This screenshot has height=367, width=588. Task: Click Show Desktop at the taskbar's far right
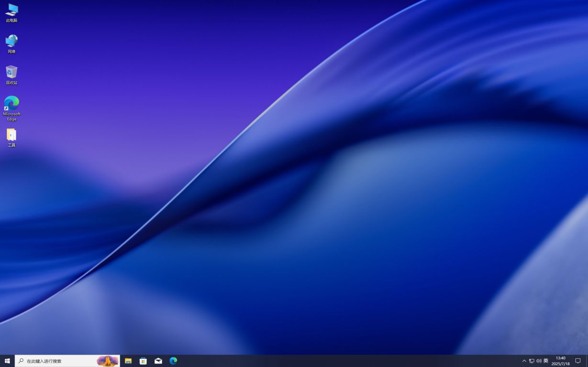click(x=587, y=361)
